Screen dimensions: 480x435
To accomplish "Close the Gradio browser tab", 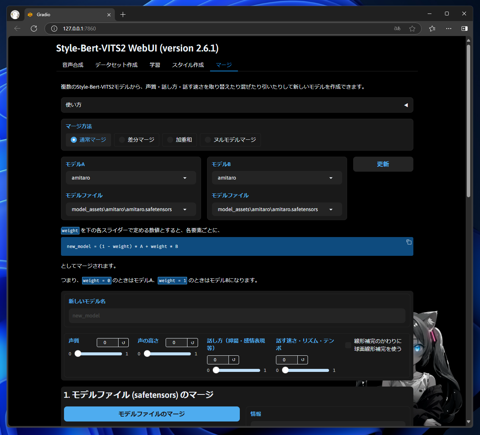I will click(x=109, y=15).
